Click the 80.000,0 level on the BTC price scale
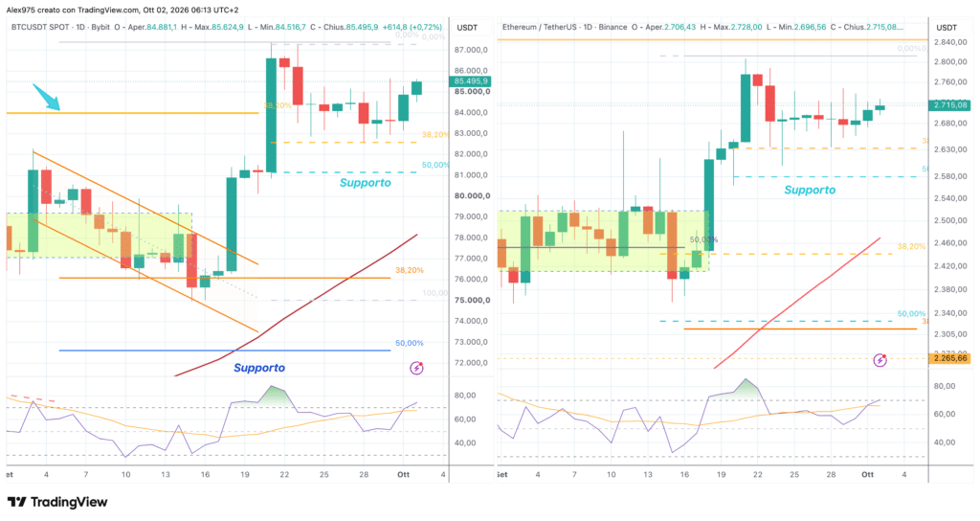 pyautogui.click(x=471, y=195)
